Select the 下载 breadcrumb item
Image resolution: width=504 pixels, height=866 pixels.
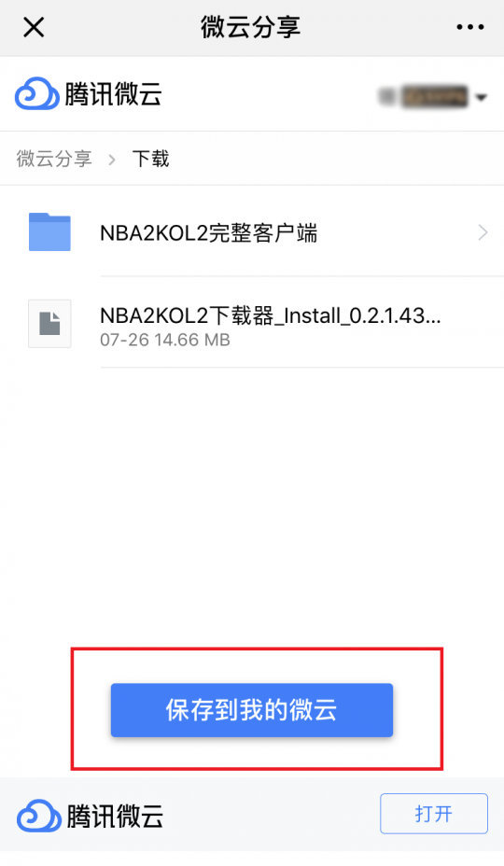click(150, 159)
